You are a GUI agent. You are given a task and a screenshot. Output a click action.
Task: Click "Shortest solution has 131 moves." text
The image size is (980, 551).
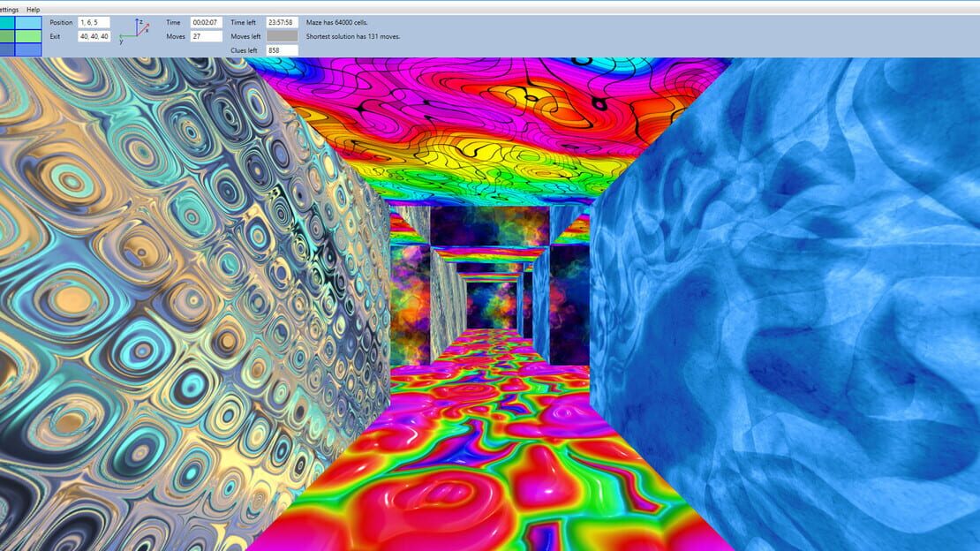click(x=353, y=36)
